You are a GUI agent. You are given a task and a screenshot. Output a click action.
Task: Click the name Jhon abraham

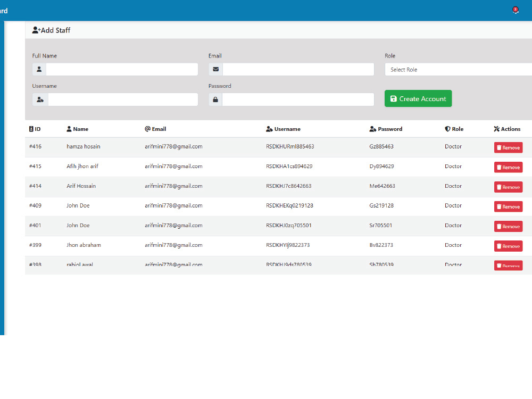84,245
